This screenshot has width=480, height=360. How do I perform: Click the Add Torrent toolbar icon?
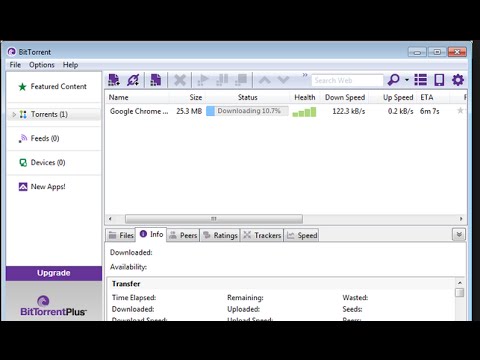click(114, 80)
